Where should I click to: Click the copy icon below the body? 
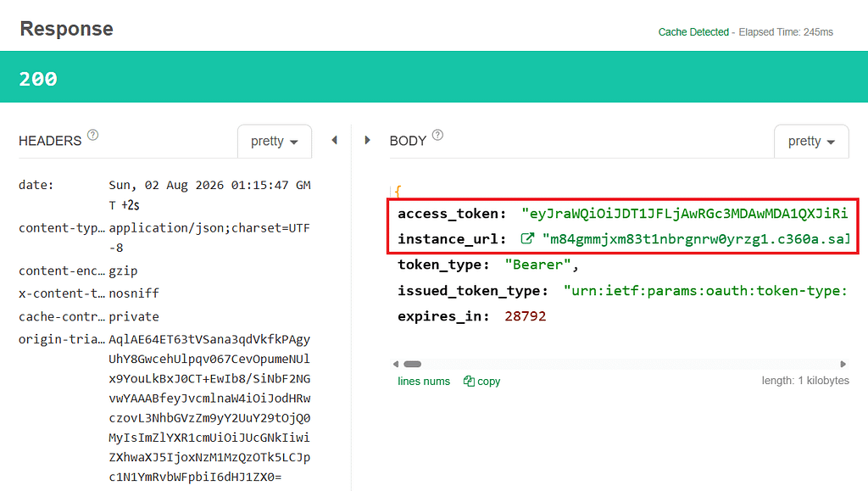(469, 381)
